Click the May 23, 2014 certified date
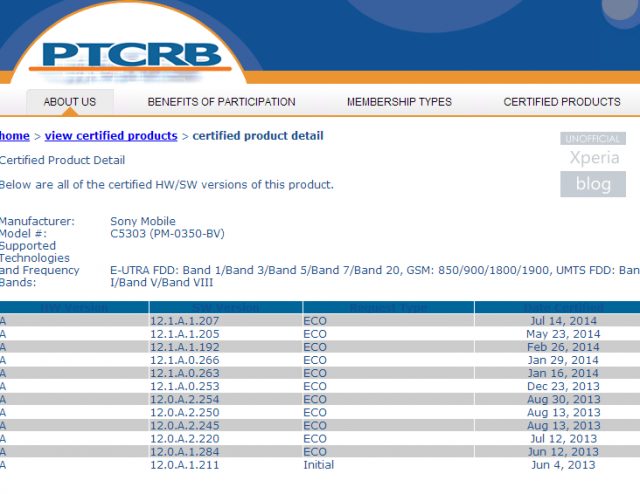 (563, 334)
